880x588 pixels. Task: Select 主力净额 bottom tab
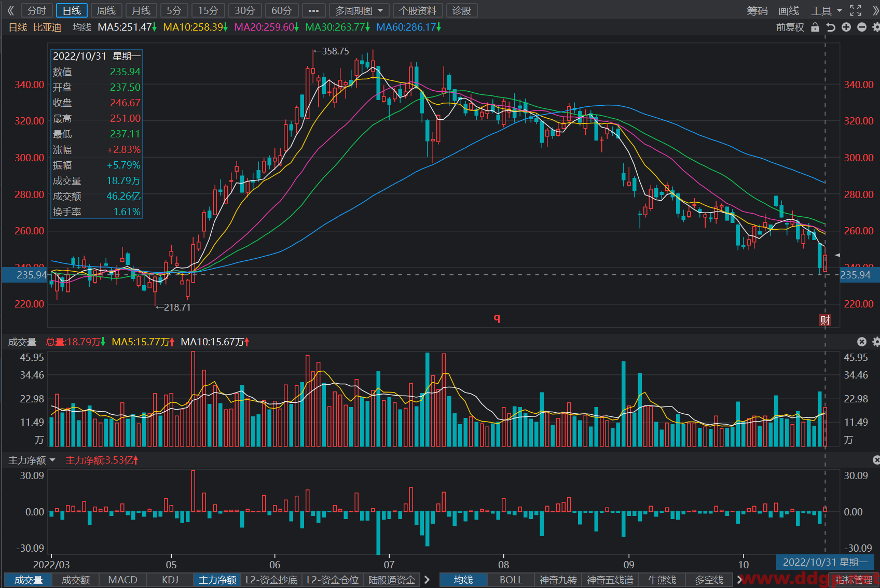point(217,580)
